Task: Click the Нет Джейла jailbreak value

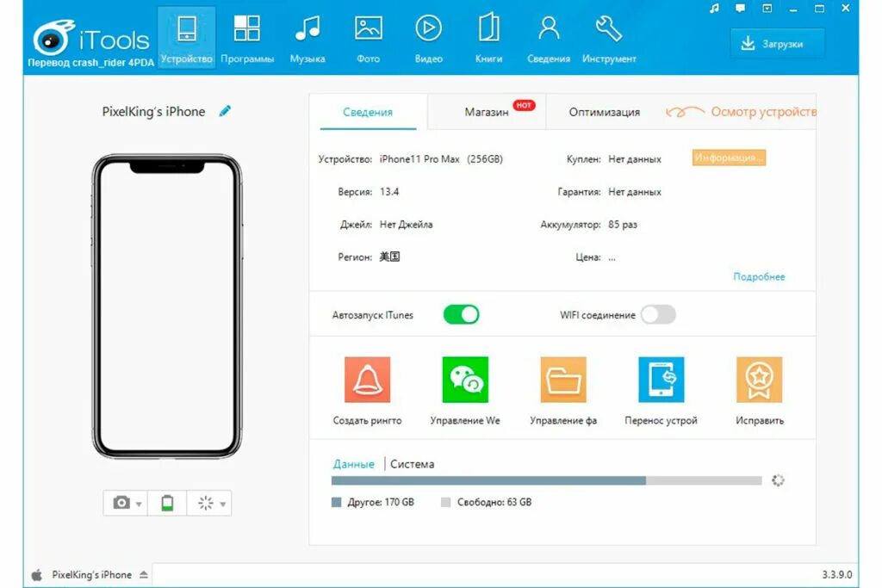Action: [407, 225]
